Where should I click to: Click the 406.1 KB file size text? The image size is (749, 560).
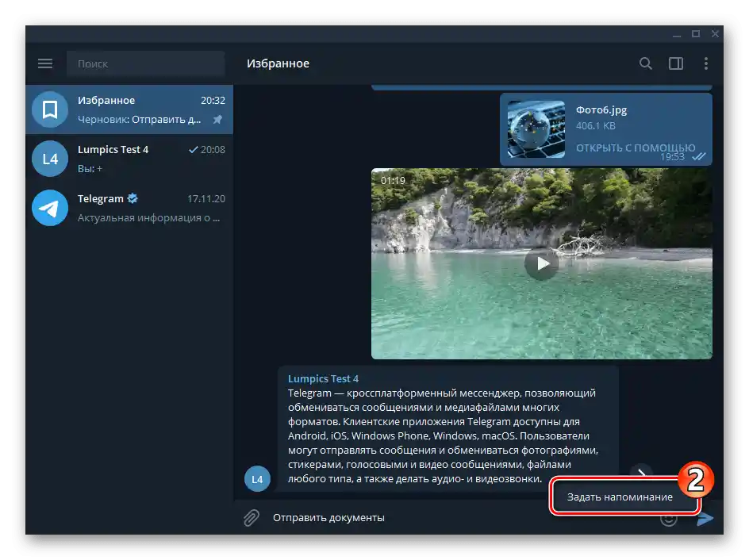click(x=595, y=126)
